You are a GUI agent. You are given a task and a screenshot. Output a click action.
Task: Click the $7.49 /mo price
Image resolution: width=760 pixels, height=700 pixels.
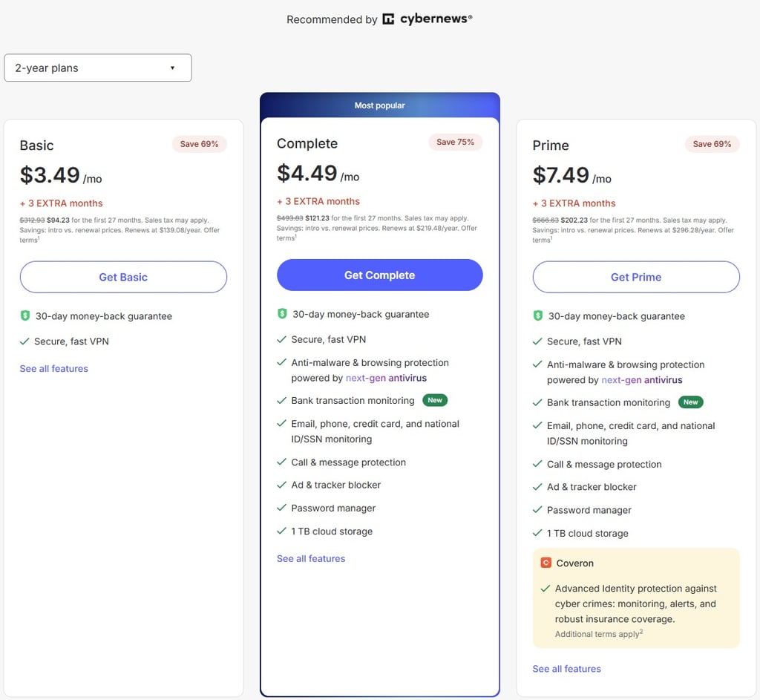pyautogui.click(x=572, y=175)
